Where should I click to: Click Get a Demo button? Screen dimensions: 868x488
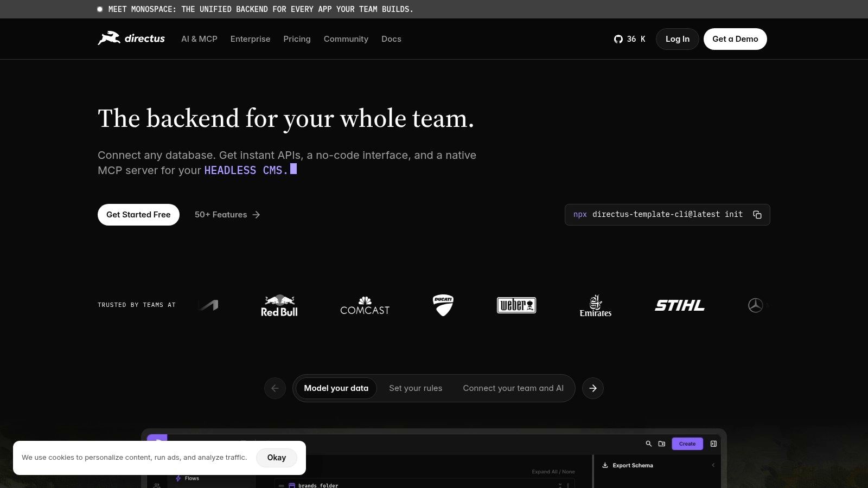click(x=735, y=39)
